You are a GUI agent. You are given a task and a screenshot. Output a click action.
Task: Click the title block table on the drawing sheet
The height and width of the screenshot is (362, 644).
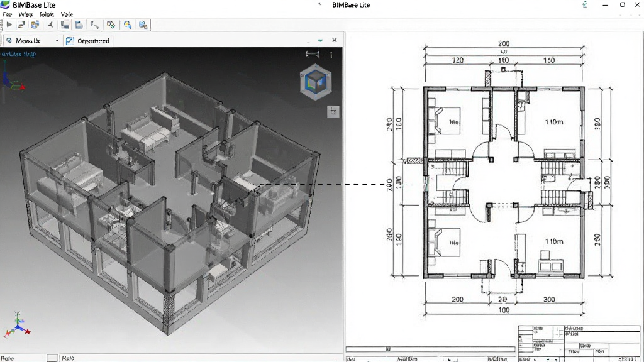[x=579, y=344]
